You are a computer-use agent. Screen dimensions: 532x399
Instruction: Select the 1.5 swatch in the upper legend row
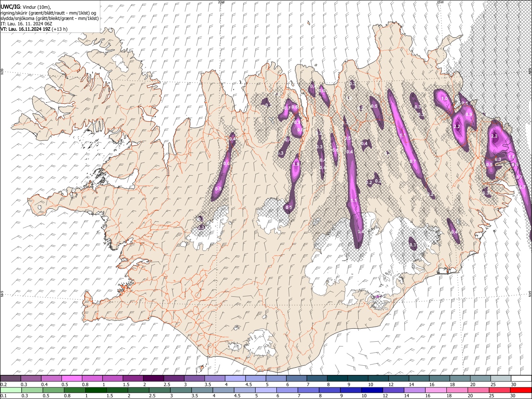pos(133,379)
